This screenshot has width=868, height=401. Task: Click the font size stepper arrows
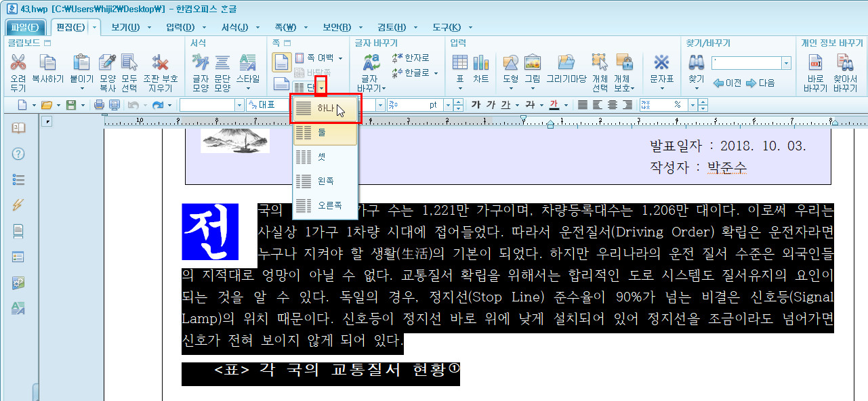pos(459,105)
